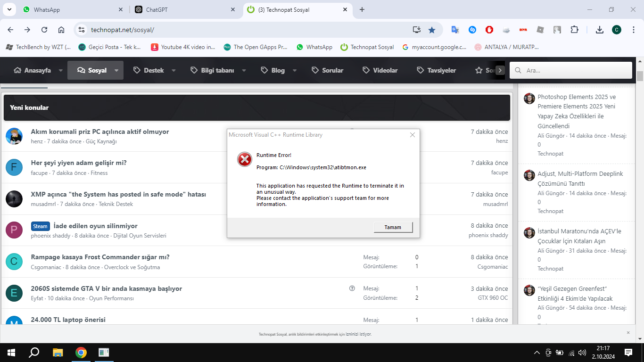Image resolution: width=644 pixels, height=362 pixels.
Task: Dismiss the notification permission bar
Action: tap(628, 332)
